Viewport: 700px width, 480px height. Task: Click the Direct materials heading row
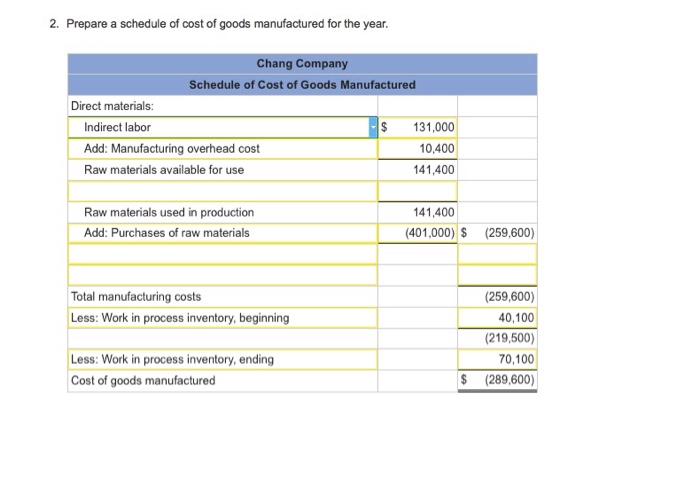pos(222,106)
